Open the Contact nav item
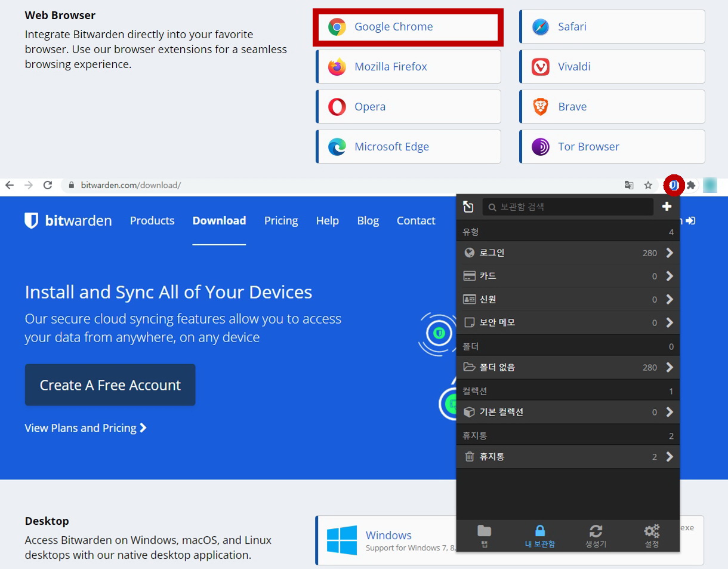The image size is (728, 569). tap(416, 220)
